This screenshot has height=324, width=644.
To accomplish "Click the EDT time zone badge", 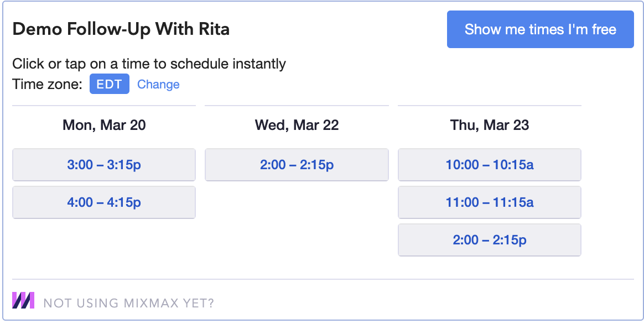I will point(110,85).
